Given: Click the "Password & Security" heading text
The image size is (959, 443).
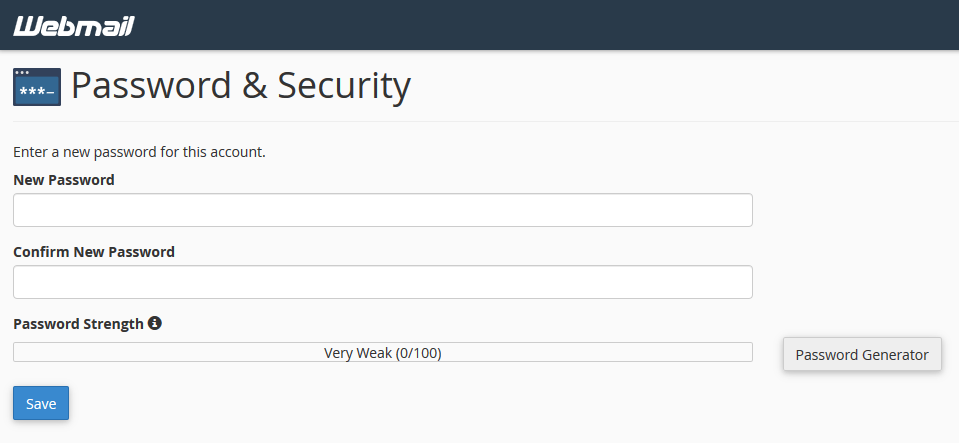Looking at the screenshot, I should tap(241, 86).
